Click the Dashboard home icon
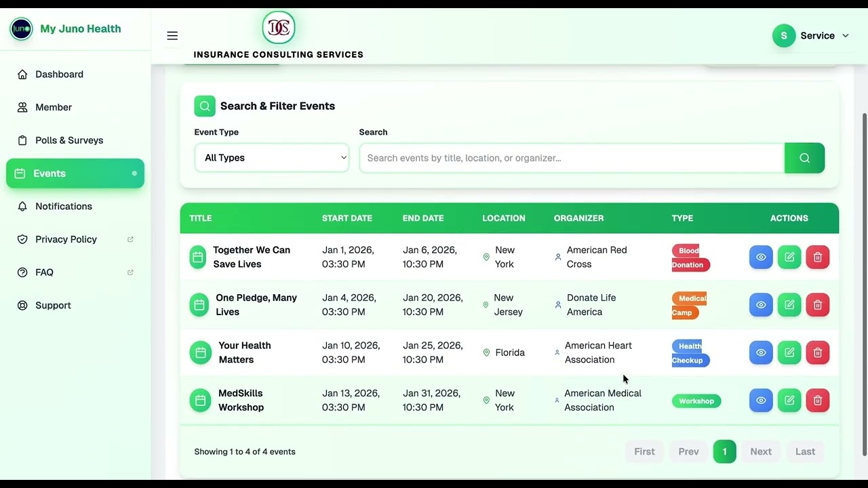The height and width of the screenshot is (488, 868). tap(22, 75)
